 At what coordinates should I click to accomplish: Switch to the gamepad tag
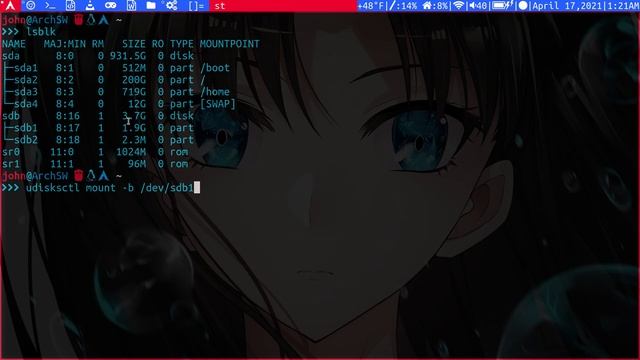tap(111, 6)
